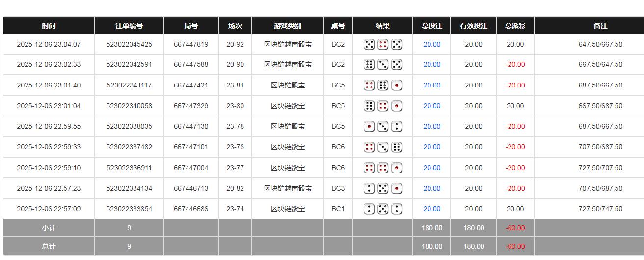Click the 游戏类别 column header
644x260 pixels.
(x=288, y=26)
